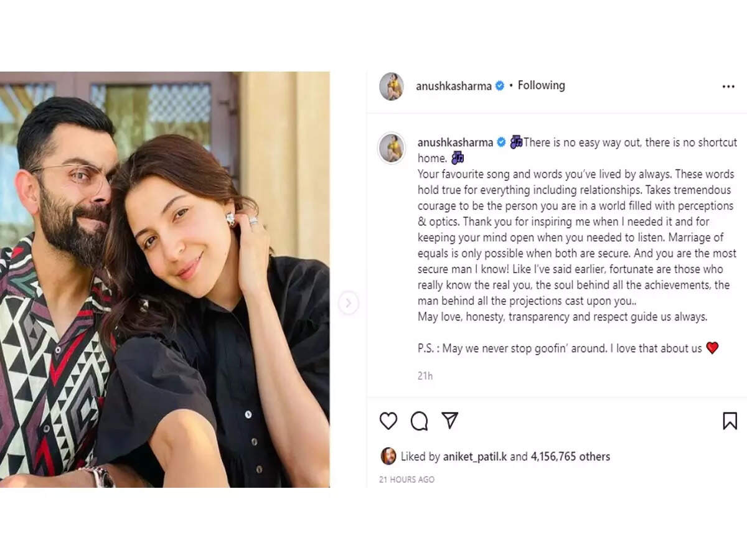
Task: Open the comment bubble icon
Action: pyautogui.click(x=419, y=421)
